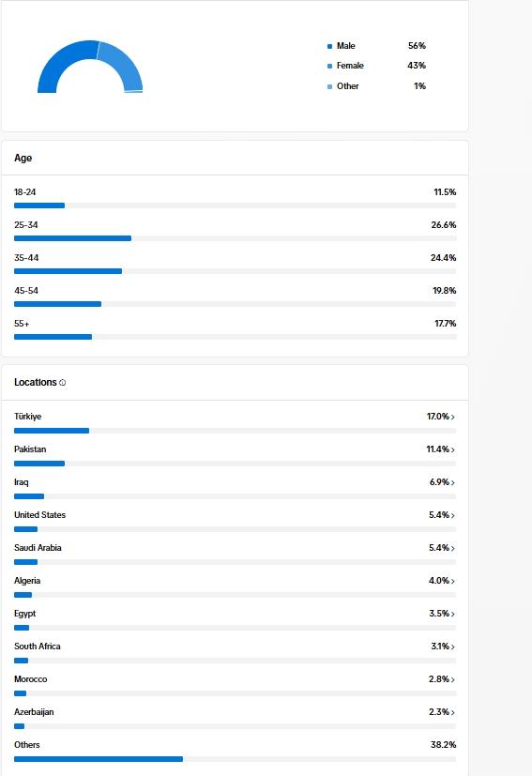
Task: Select the Türkiye location label
Action: tap(28, 417)
